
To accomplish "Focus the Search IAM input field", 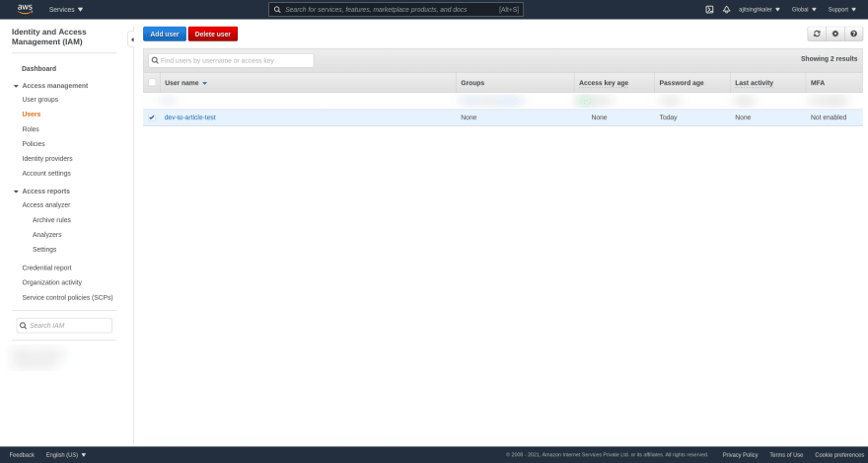I will tap(64, 326).
